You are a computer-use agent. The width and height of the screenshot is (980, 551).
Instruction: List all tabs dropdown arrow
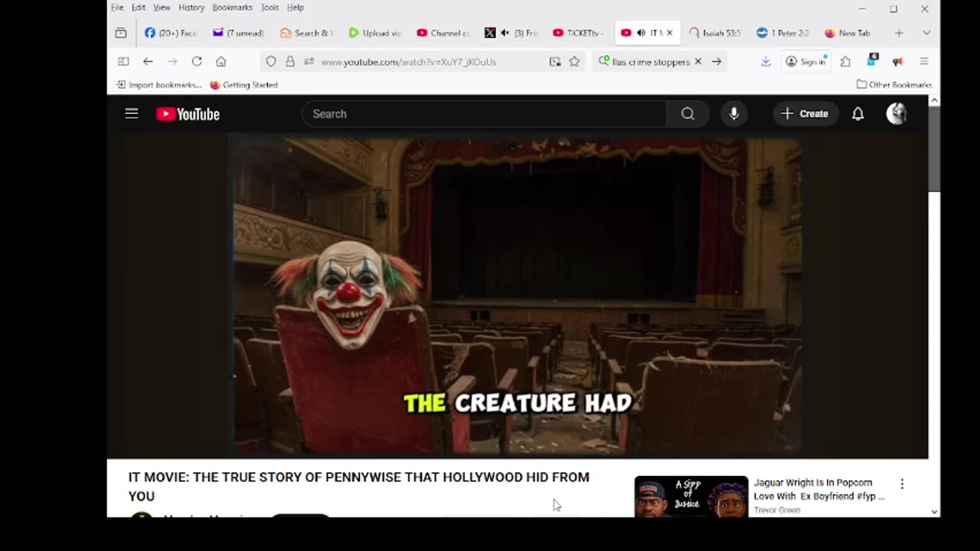(926, 33)
